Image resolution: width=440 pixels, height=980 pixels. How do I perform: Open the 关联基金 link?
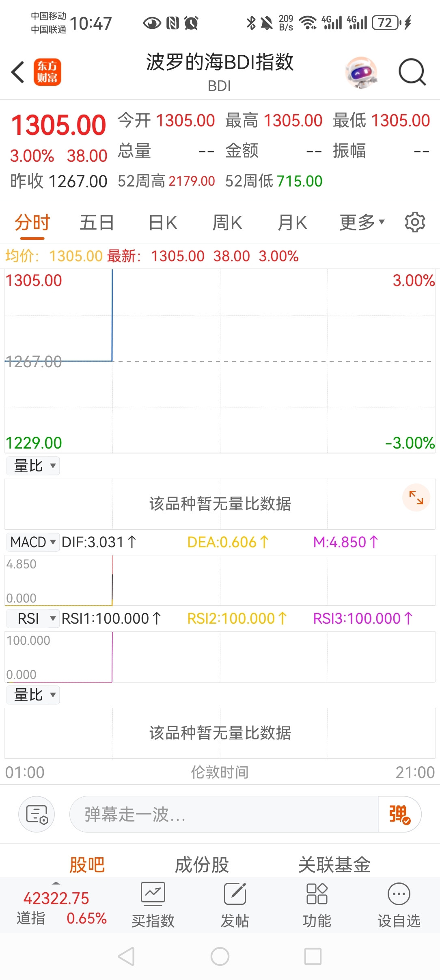334,865
